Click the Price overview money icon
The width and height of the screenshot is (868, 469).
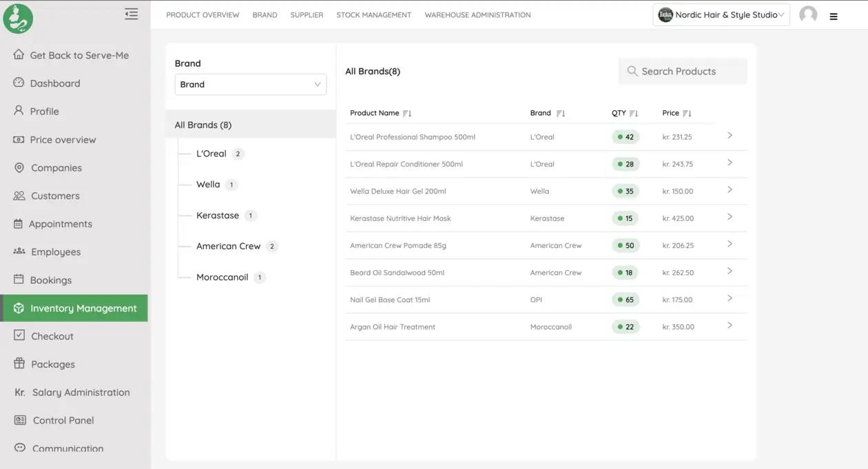(19, 139)
